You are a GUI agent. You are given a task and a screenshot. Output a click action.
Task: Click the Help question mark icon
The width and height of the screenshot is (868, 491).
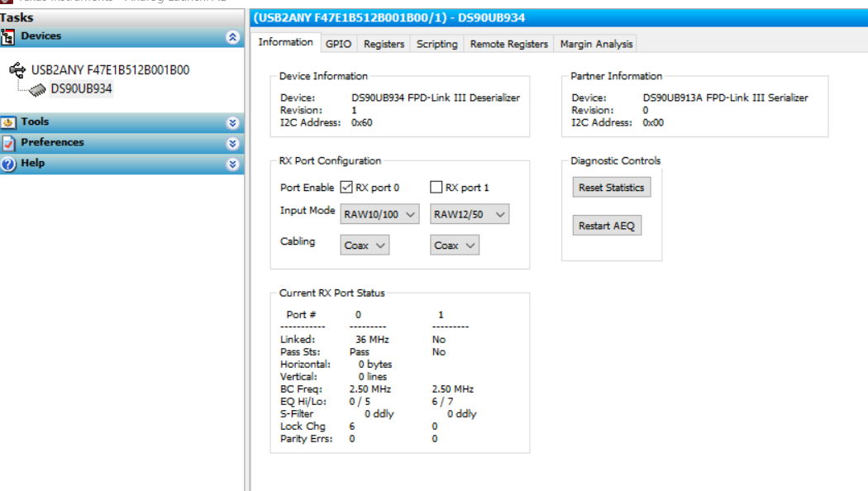7,164
